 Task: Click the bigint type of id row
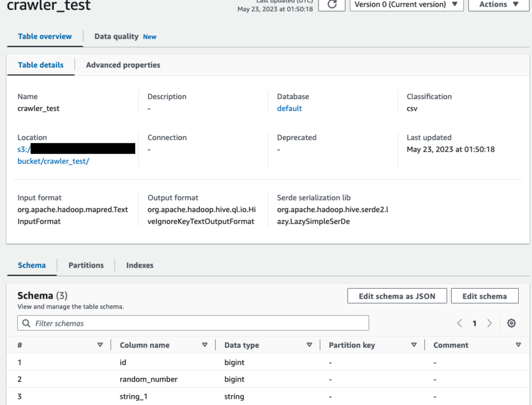click(x=234, y=362)
